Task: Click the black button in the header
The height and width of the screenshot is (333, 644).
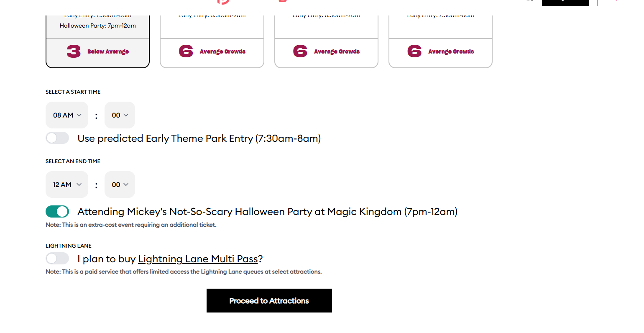Action: (565, 3)
